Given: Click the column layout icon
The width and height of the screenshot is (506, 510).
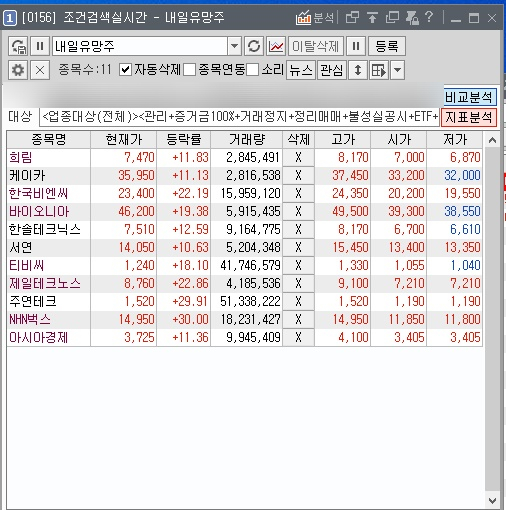Looking at the screenshot, I should [x=379, y=70].
